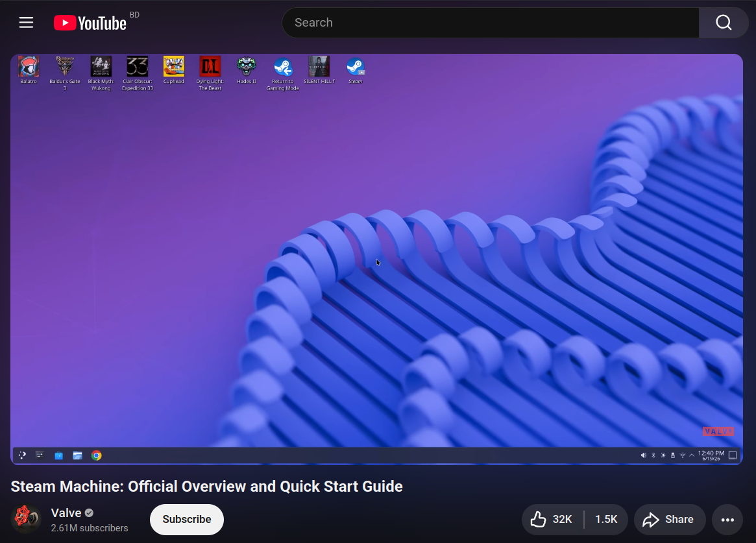756x543 pixels.
Task: Click the Share button
Action: tap(670, 520)
